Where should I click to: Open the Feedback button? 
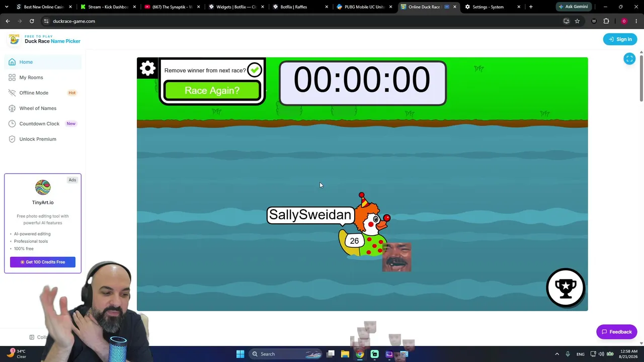pyautogui.click(x=616, y=332)
